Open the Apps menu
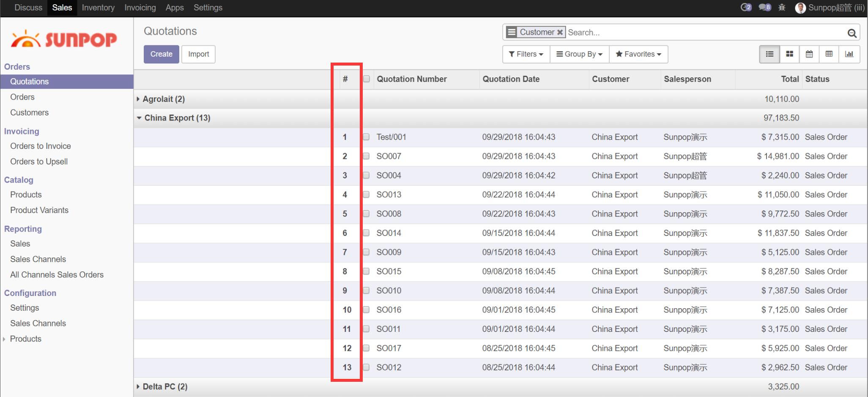This screenshot has height=397, width=868. [x=175, y=8]
